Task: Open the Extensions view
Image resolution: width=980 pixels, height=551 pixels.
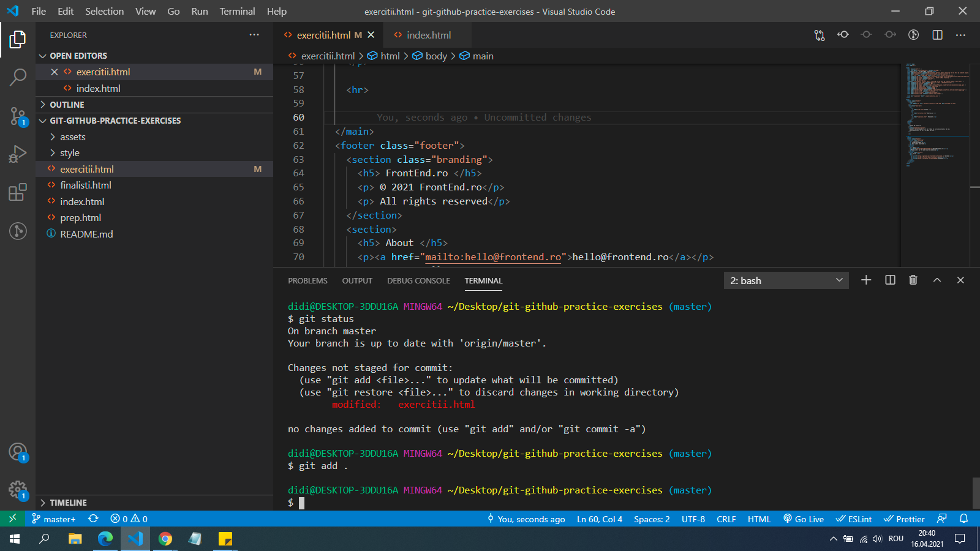Action: 18,192
